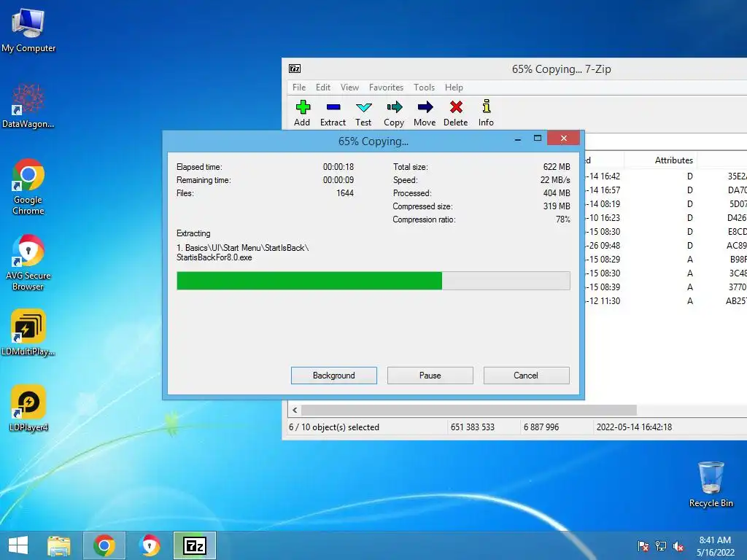Open the Windows Start button
The width and height of the screenshot is (747, 560).
pos(18,545)
